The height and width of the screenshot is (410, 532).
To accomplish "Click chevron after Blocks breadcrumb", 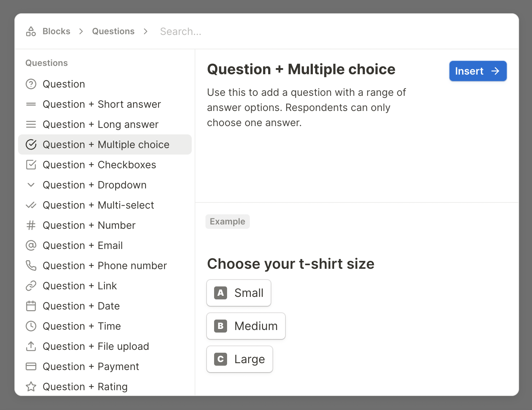I will pos(81,31).
